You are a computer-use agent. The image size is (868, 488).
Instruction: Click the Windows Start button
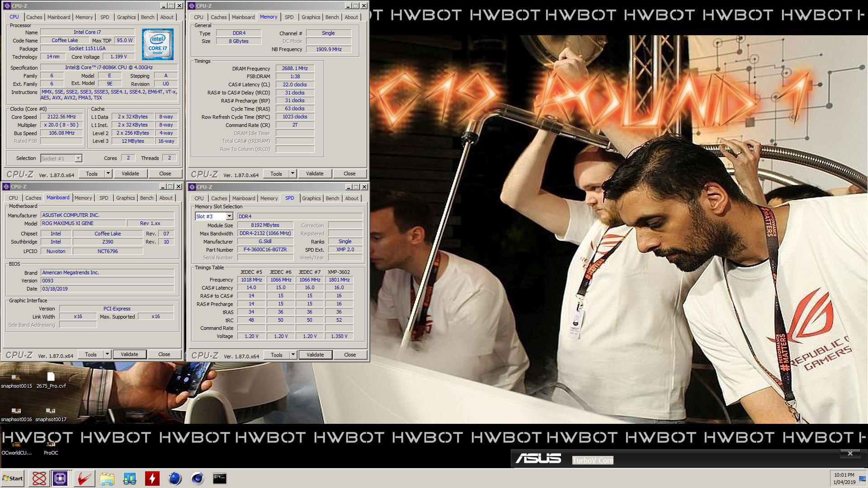click(x=13, y=478)
